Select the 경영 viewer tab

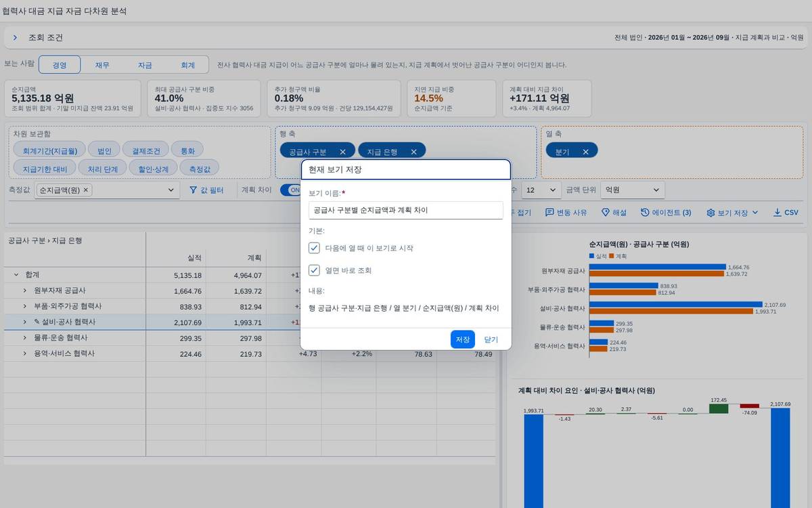(60, 65)
